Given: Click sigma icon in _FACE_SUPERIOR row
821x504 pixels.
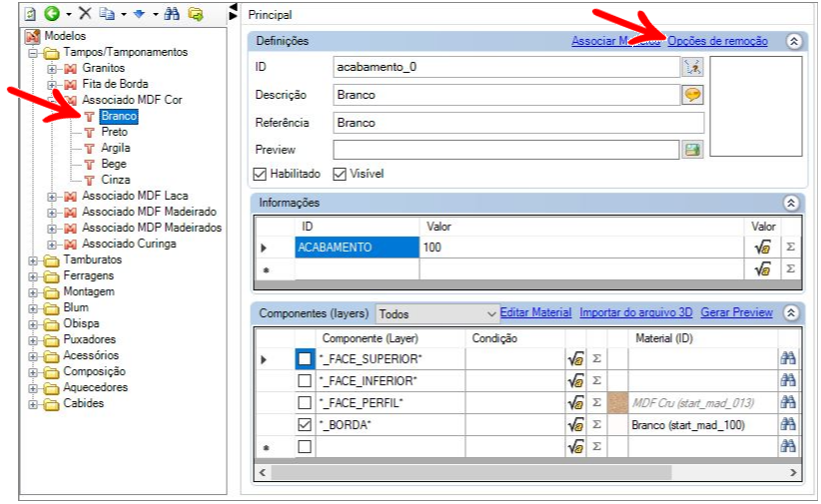Looking at the screenshot, I should [596, 359].
